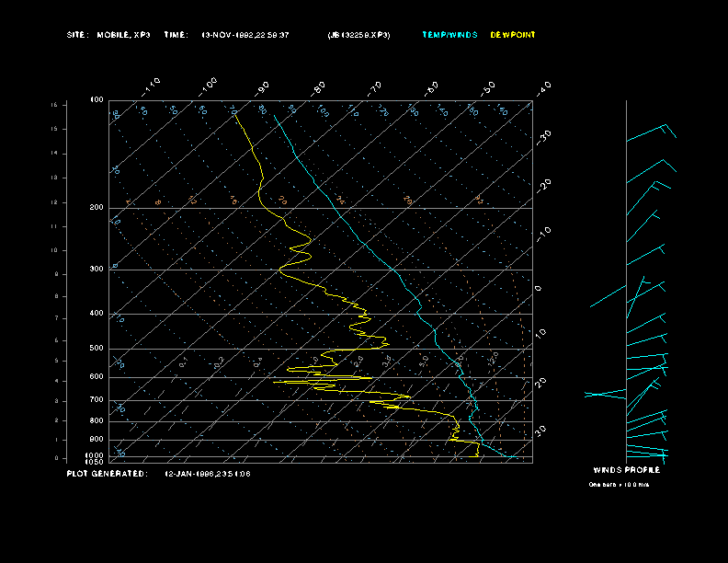Click the -90 temperature axis label
This screenshot has height=563, width=728.
coord(261,88)
